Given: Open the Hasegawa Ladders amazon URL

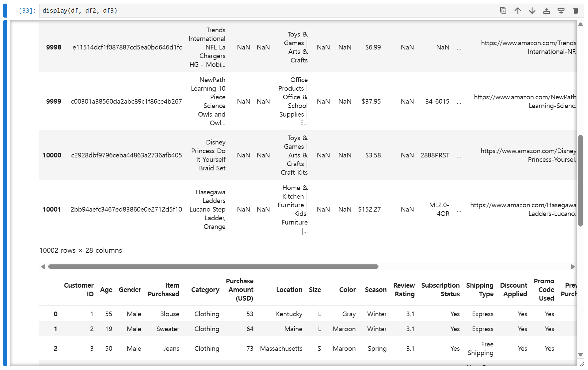Looking at the screenshot, I should point(523,209).
